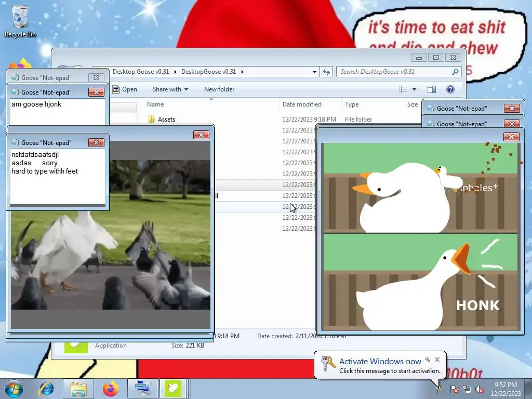Screen dimensions: 532x399
Task: Close the HONK goose meme window
Action: pos(512,137)
